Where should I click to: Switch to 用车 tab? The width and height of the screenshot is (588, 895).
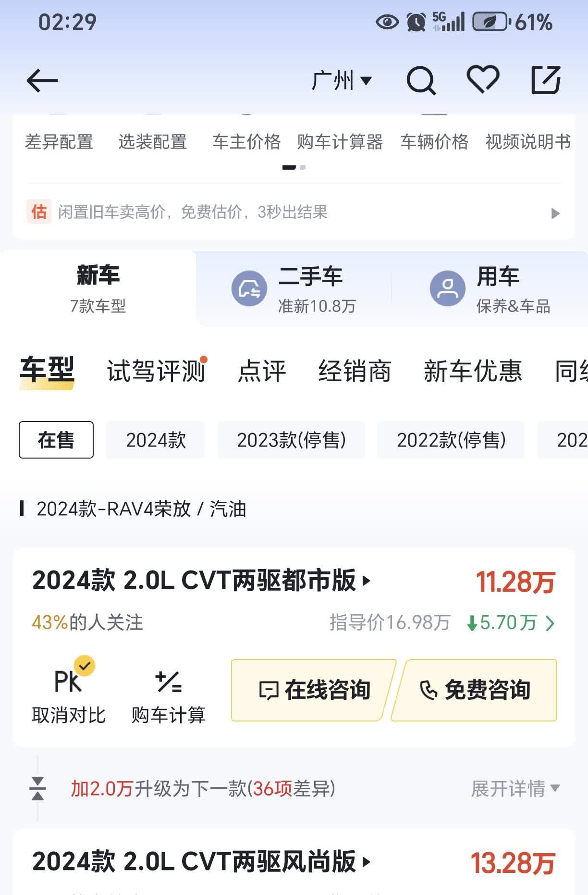[x=490, y=288]
